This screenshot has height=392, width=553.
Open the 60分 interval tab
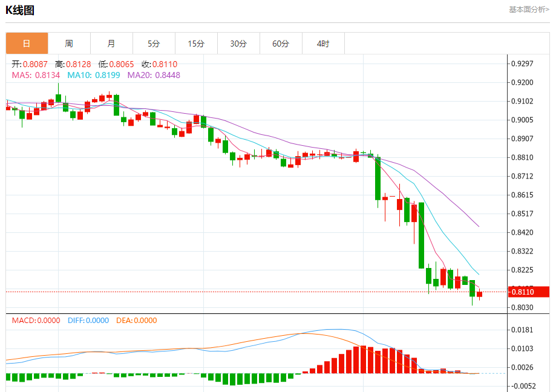[281, 44]
